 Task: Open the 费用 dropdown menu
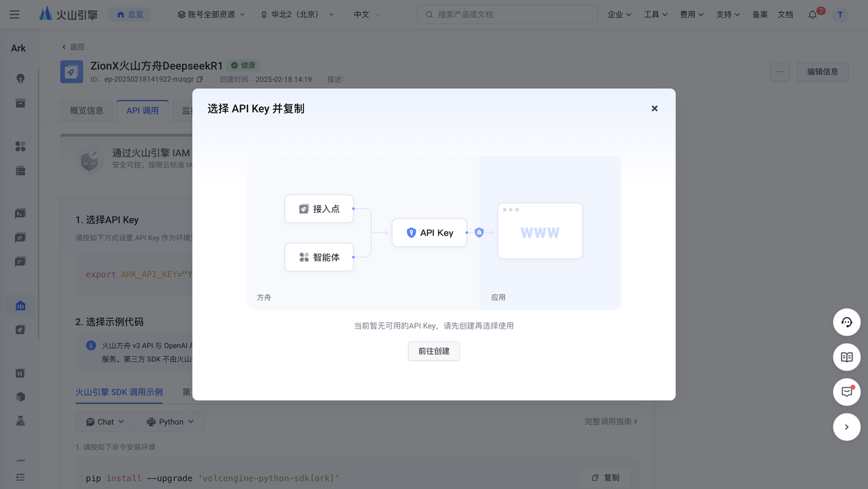(692, 14)
